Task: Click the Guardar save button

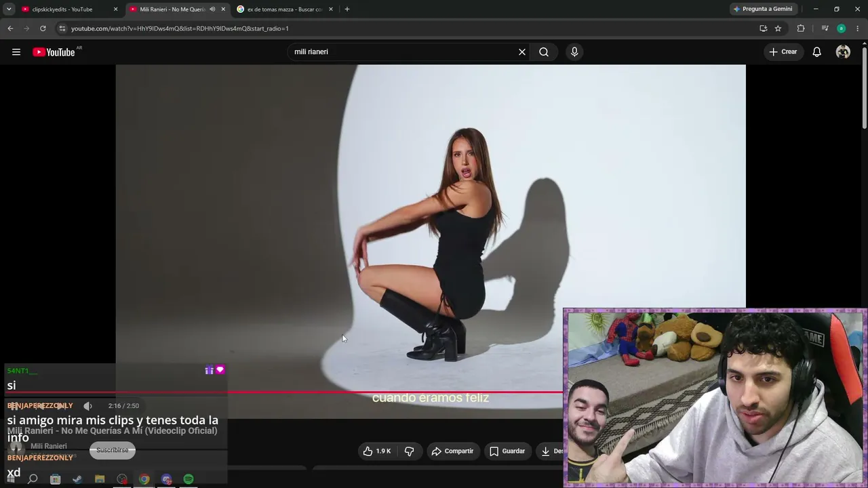Action: (508, 451)
